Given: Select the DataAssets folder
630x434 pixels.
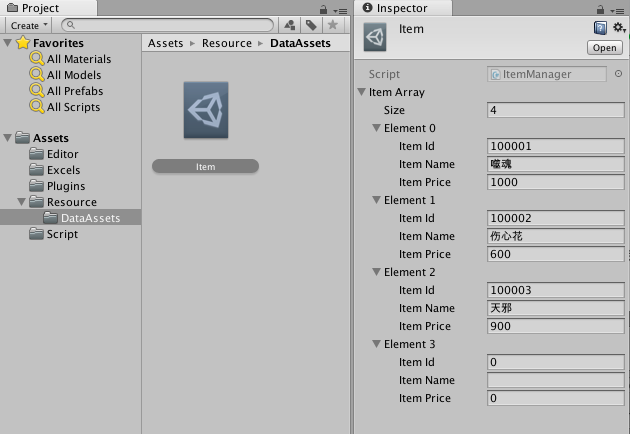Looking at the screenshot, I should tap(82, 218).
